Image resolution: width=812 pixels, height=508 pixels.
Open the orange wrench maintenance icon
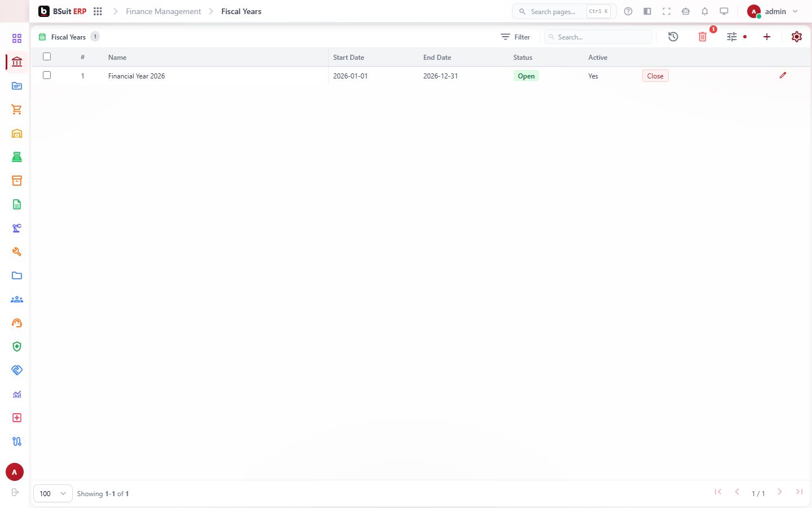(x=17, y=252)
